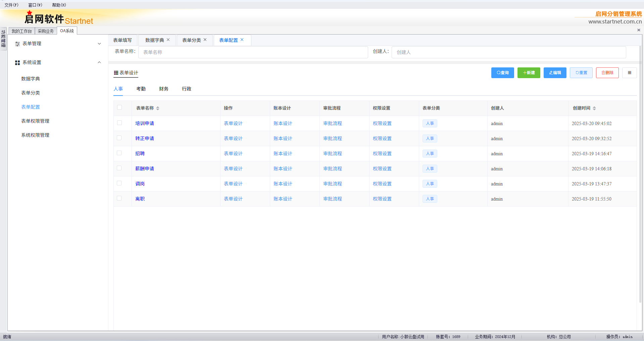Close the panel with the top-right X
This screenshot has width=644, height=341.
(639, 30)
